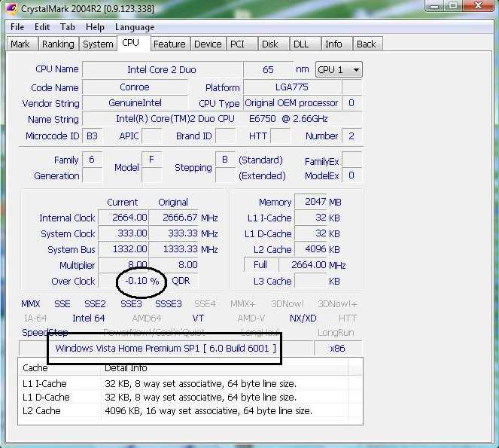Click the Windows Vista Home Premium SP1 field
Viewport: 499px width, 448px height.
pyautogui.click(x=166, y=349)
